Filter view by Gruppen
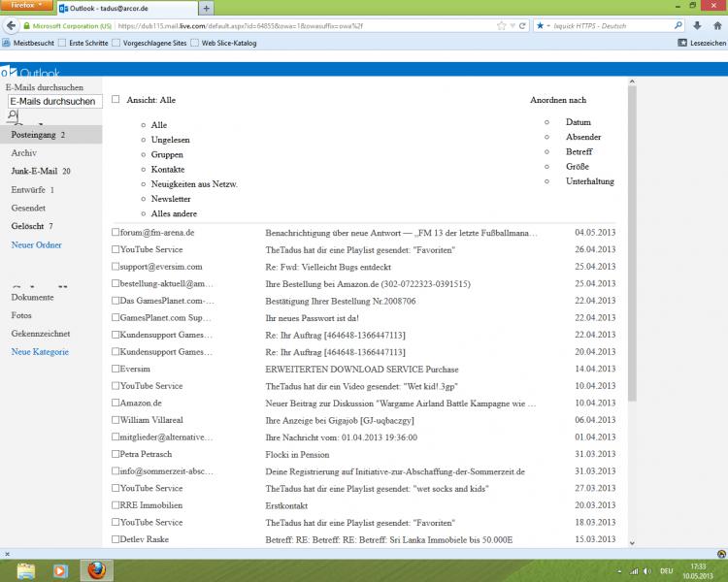 click(167, 154)
